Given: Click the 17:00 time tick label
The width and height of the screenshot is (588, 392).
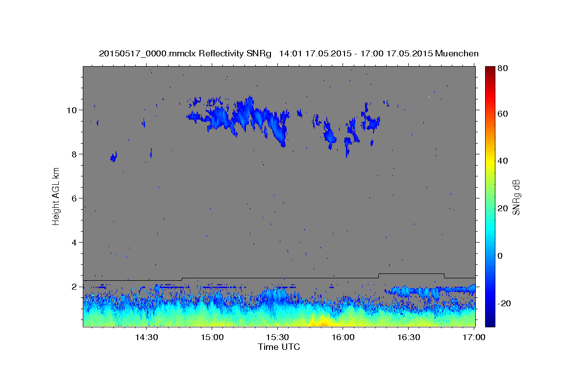Looking at the screenshot, I should pyautogui.click(x=474, y=337).
